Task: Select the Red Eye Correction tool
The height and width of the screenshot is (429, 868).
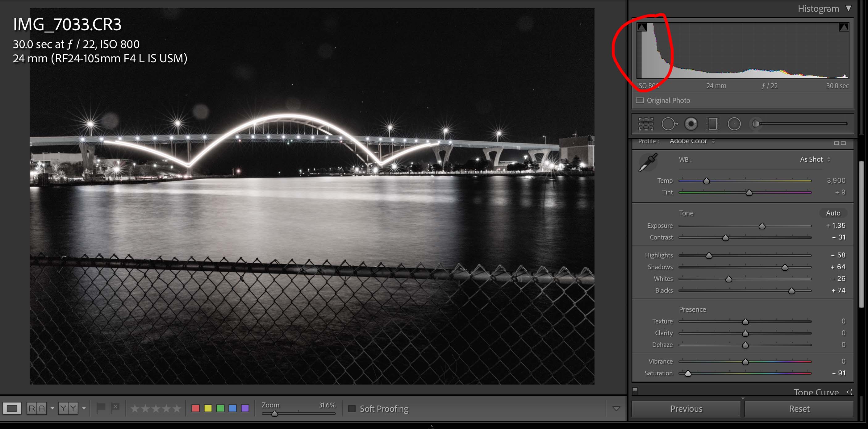Action: click(691, 124)
